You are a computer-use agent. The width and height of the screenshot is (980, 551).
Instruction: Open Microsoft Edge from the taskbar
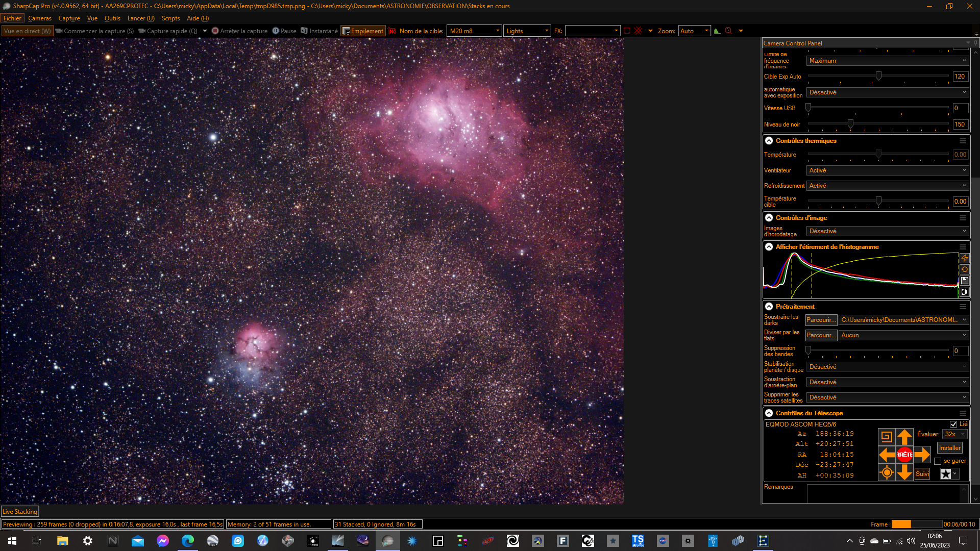[187, 541]
